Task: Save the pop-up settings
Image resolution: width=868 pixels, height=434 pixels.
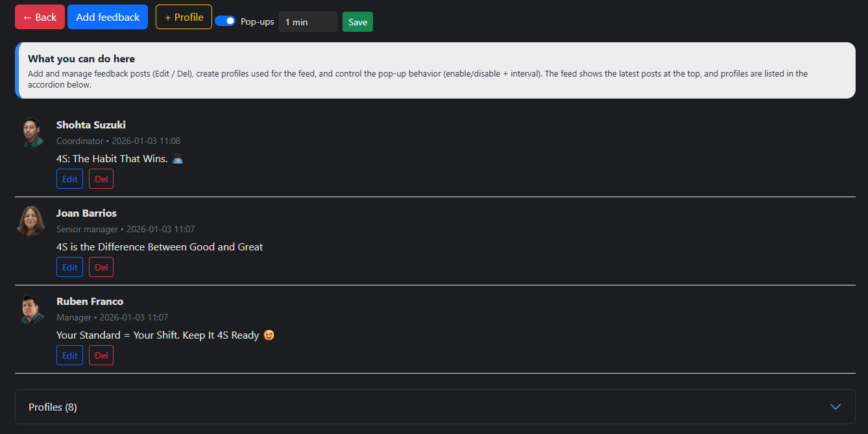Action: [x=357, y=22]
